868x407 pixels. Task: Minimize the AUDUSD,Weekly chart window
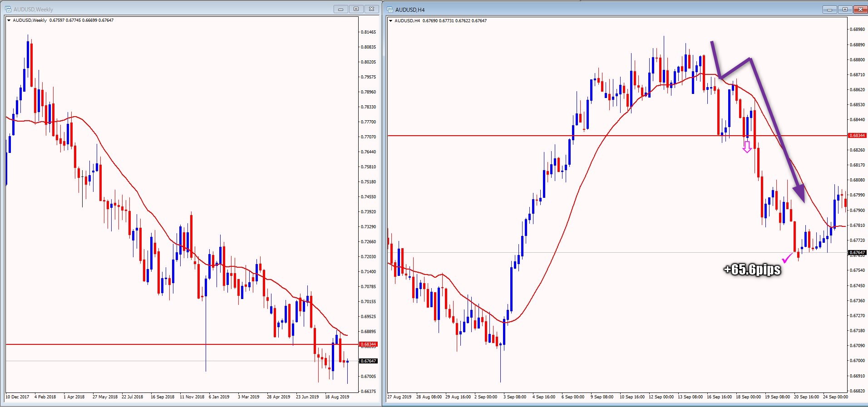(340, 9)
